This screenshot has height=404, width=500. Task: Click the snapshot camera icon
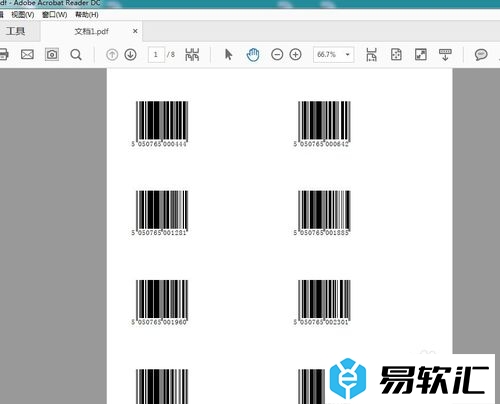coord(52,54)
